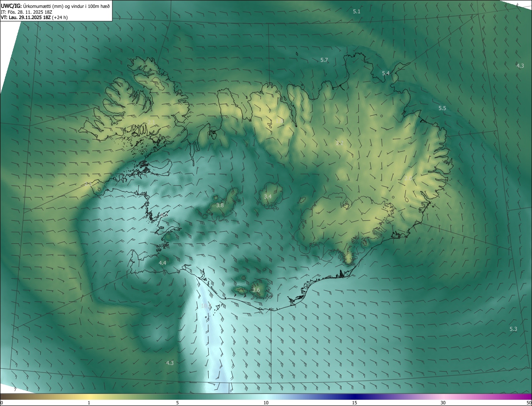Click the color scale tick label 30
Screen dimensions: 532x406
coord(443,403)
